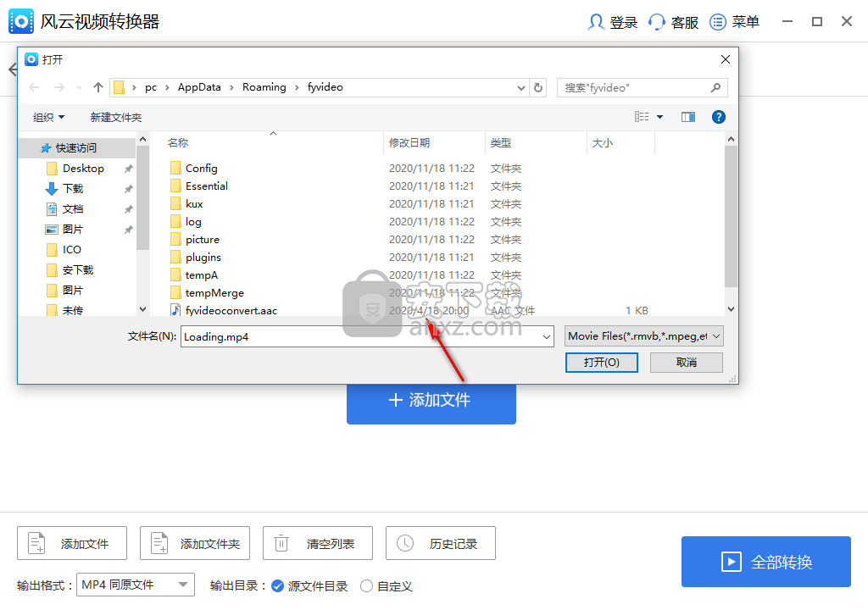Open the 安下载 folder in sidebar

[x=77, y=270]
